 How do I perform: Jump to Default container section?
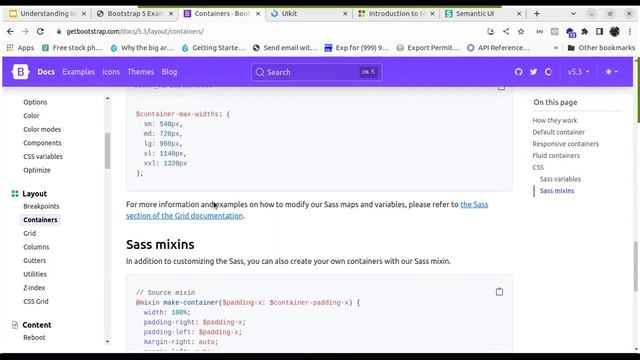(558, 132)
